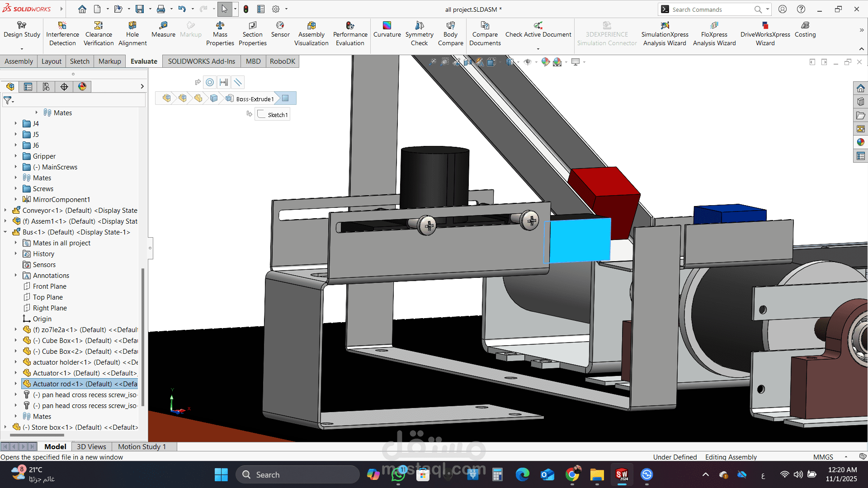
Task: Click Edit Appearance in heads-up toolbar
Action: (546, 62)
